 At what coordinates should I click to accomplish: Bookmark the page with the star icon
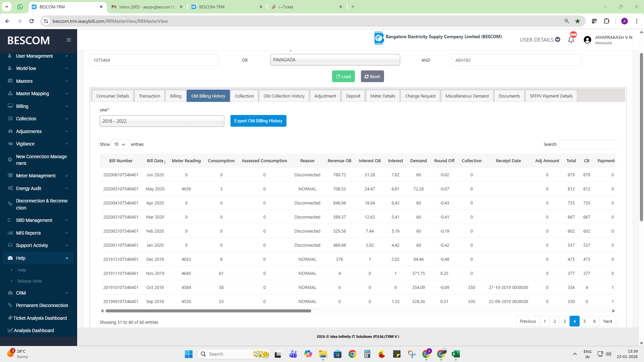point(577,21)
